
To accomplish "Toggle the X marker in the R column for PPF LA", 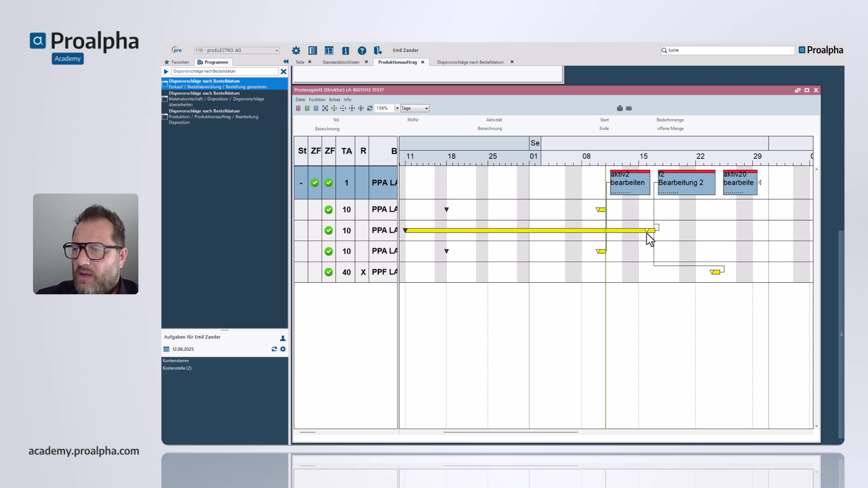I will tap(363, 272).
